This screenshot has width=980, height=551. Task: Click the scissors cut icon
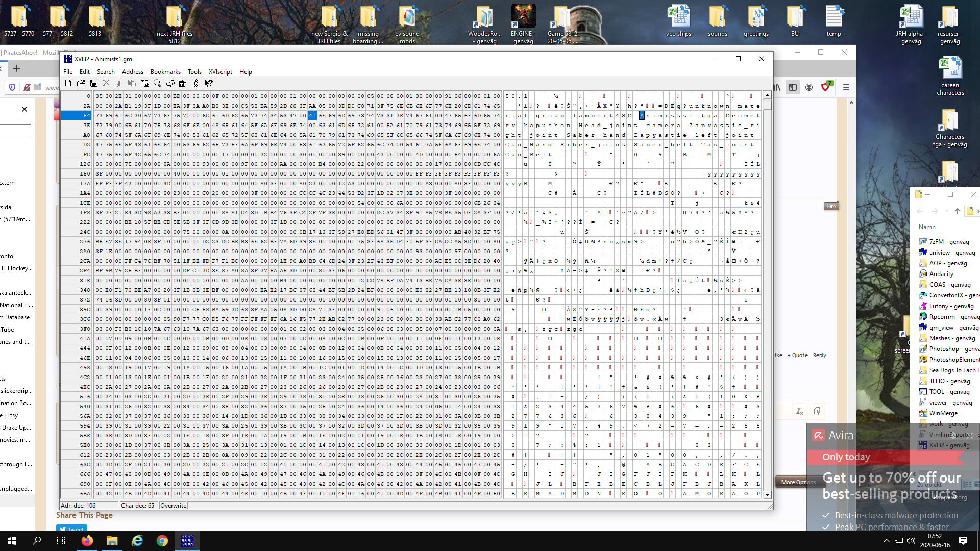[119, 83]
